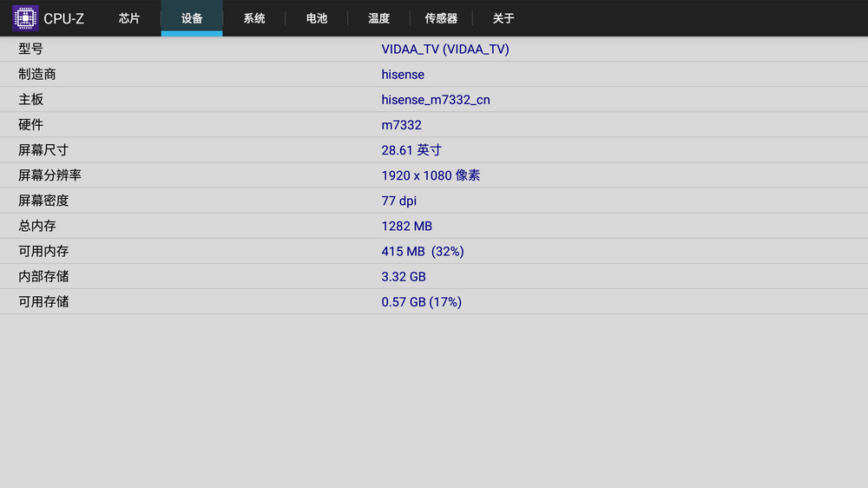This screenshot has width=868, height=488.
Task: Open the 系统 tab
Action: [x=254, y=18]
